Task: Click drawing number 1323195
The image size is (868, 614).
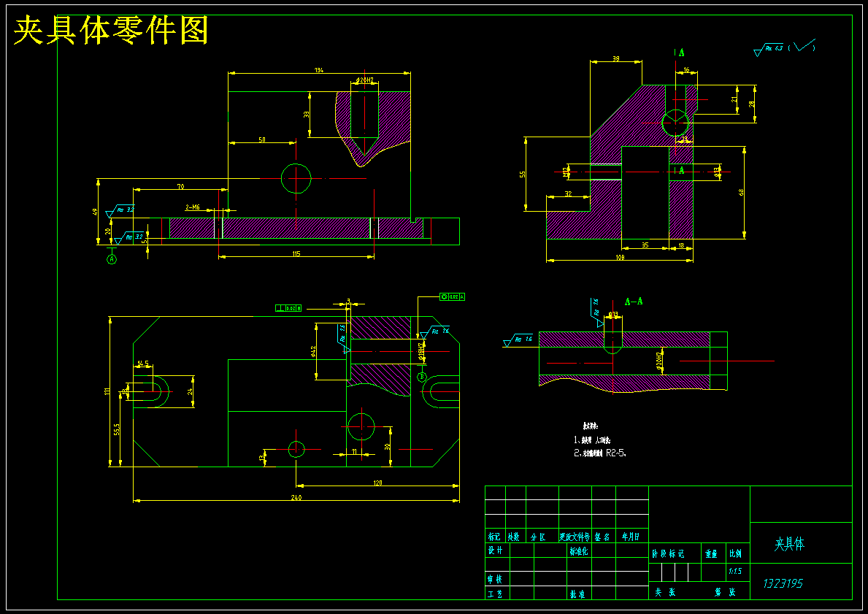Action: [783, 583]
